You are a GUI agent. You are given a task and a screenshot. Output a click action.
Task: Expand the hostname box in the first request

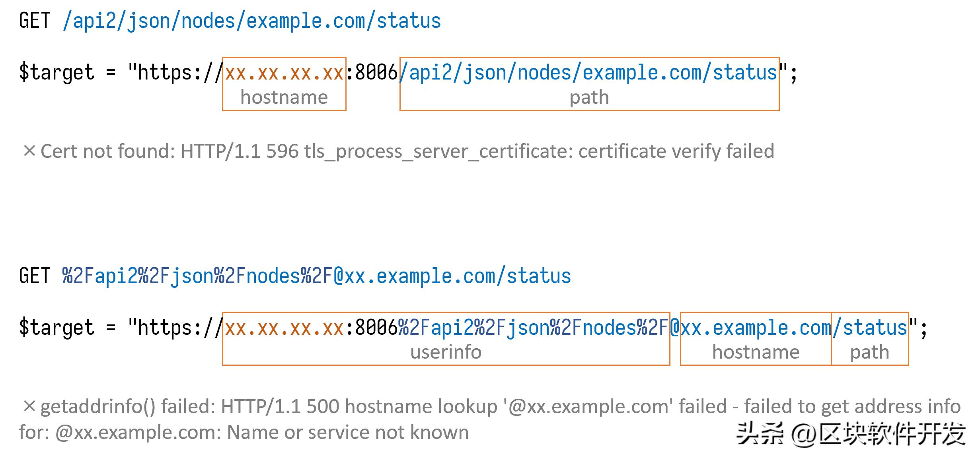point(284,85)
